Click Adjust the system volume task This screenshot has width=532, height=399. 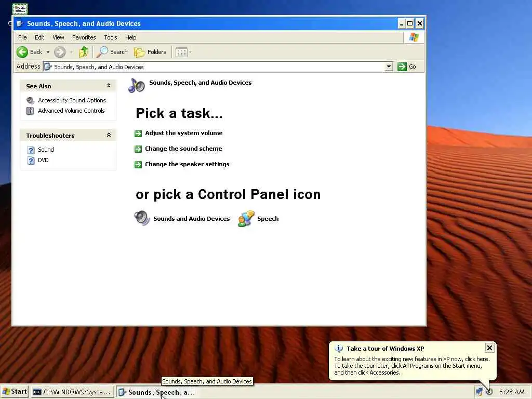tap(184, 133)
